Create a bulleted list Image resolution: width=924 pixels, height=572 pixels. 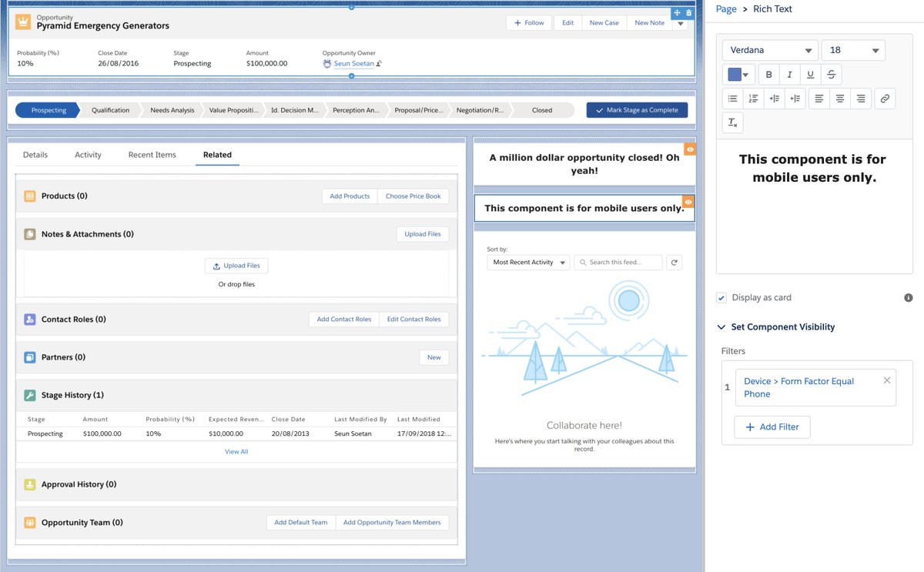tap(731, 99)
